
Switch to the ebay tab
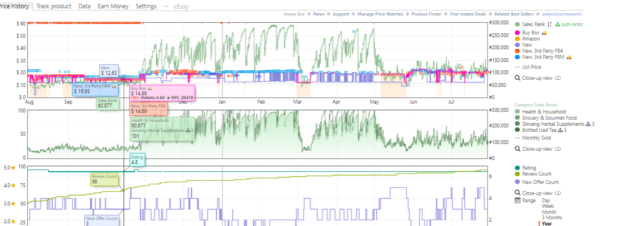click(182, 6)
